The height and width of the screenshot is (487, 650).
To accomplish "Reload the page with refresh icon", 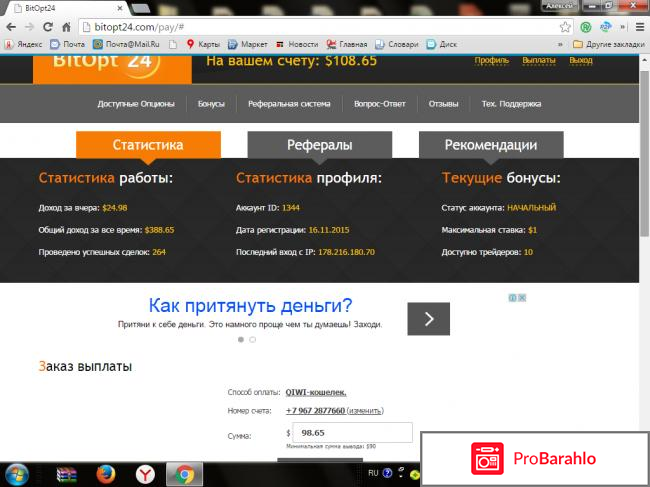I will [48, 27].
